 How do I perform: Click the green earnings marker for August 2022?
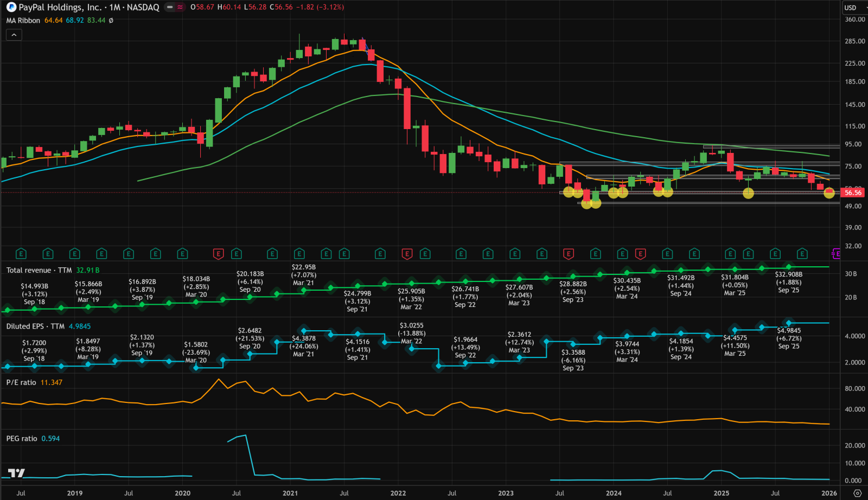tap(461, 254)
